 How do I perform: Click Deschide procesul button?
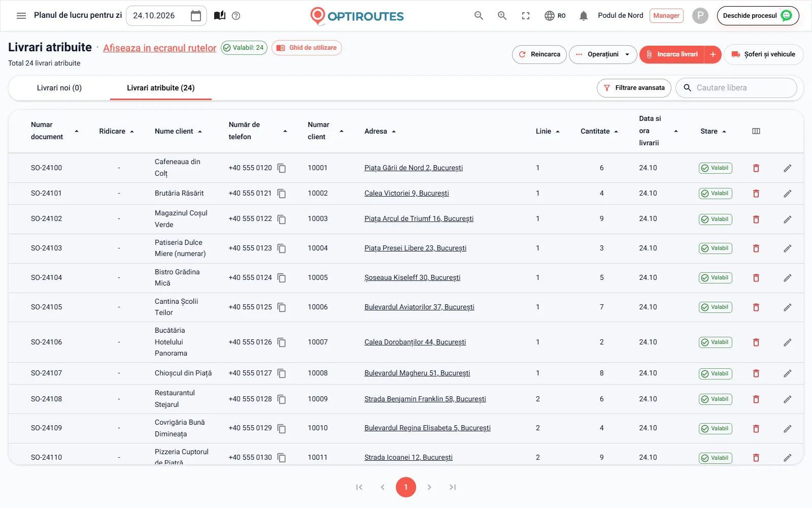tap(758, 16)
